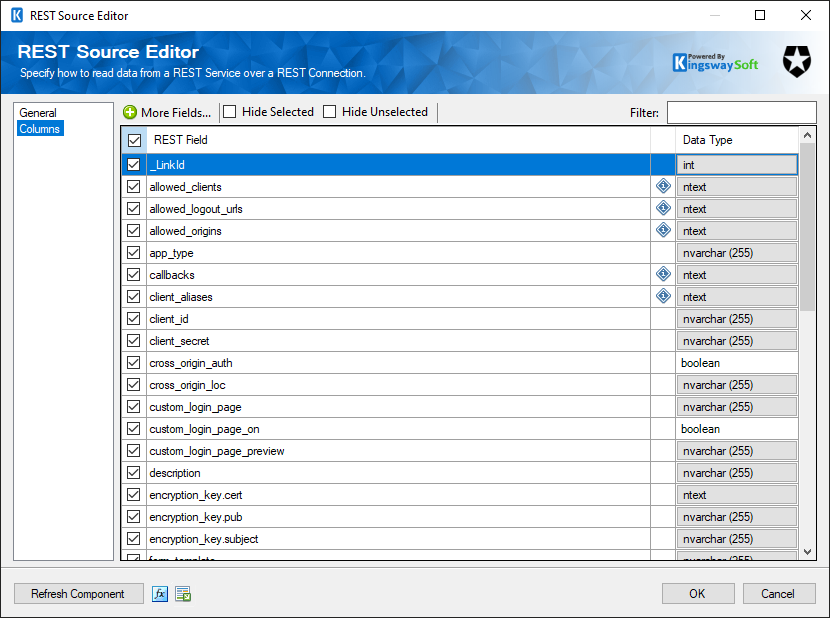The height and width of the screenshot is (618, 830).
Task: Open data type dropdown for description
Action: pos(737,472)
